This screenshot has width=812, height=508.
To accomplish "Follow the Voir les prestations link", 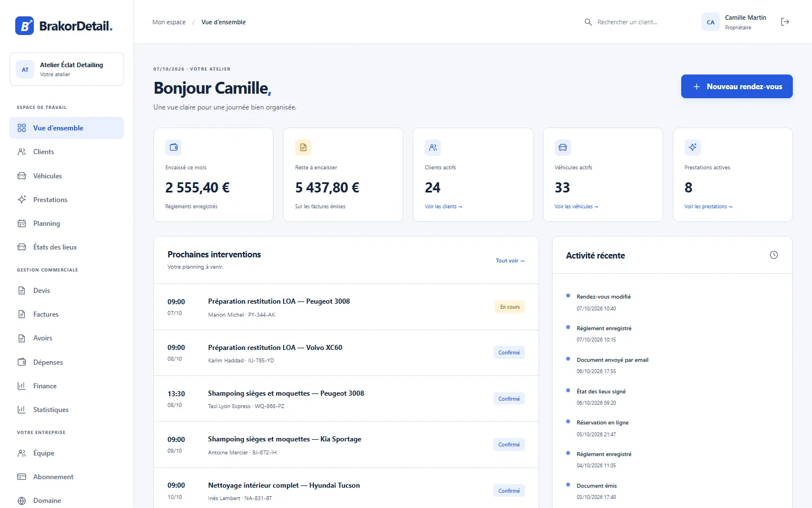I will click(x=708, y=207).
